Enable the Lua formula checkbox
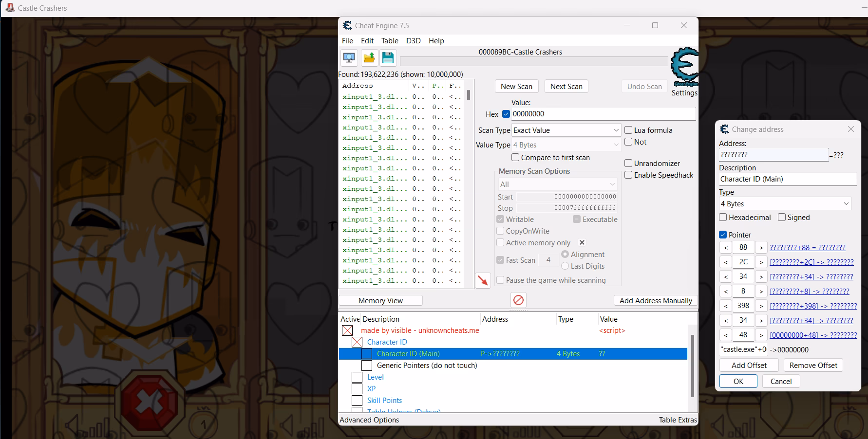Screen dimensions: 868x439 (x=628, y=130)
